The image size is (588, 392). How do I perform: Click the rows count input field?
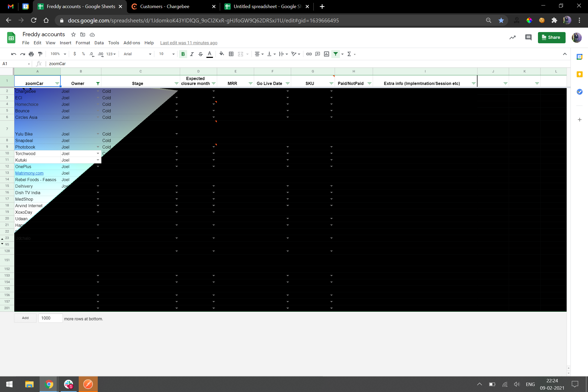(51, 318)
